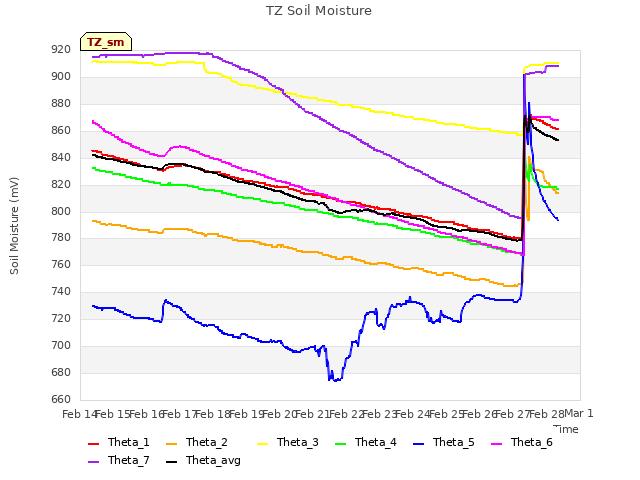Click the Time axis label

tap(566, 429)
